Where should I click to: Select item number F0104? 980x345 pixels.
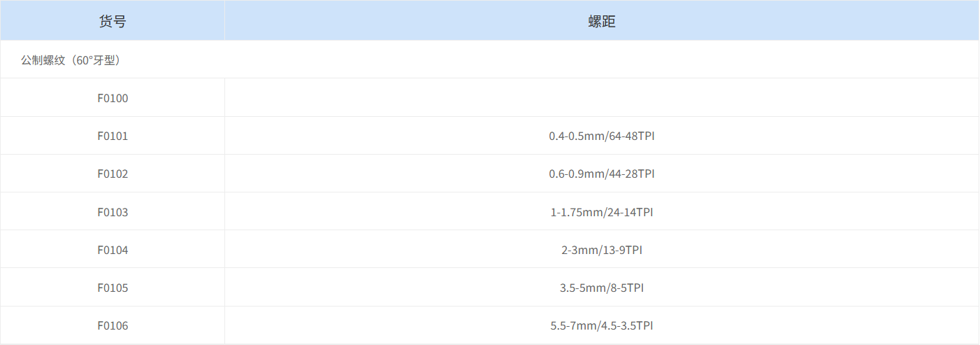coord(113,250)
